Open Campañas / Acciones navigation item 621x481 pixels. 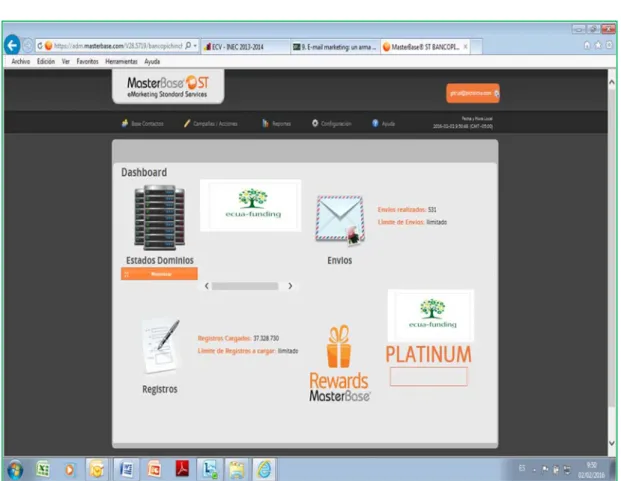click(x=211, y=124)
